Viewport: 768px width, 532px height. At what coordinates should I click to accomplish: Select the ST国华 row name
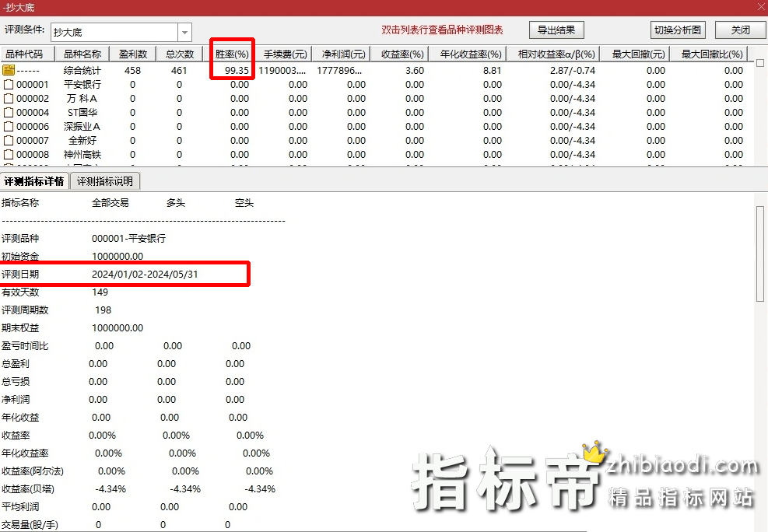pos(82,112)
